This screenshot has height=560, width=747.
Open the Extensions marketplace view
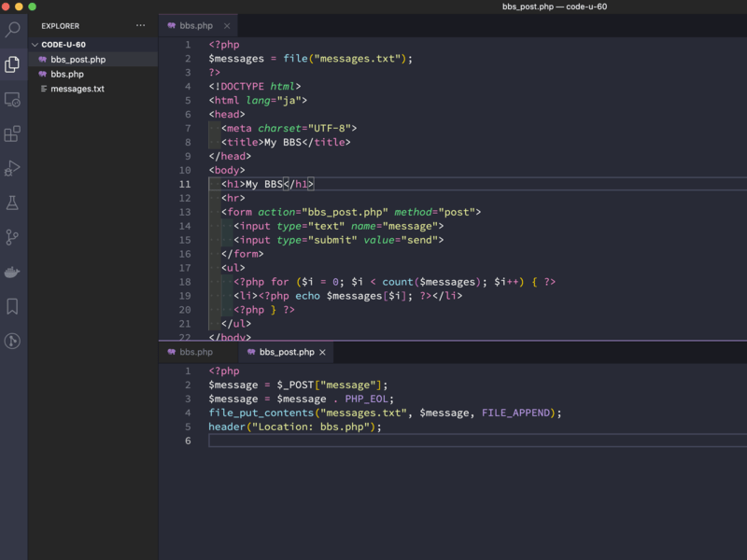13,133
